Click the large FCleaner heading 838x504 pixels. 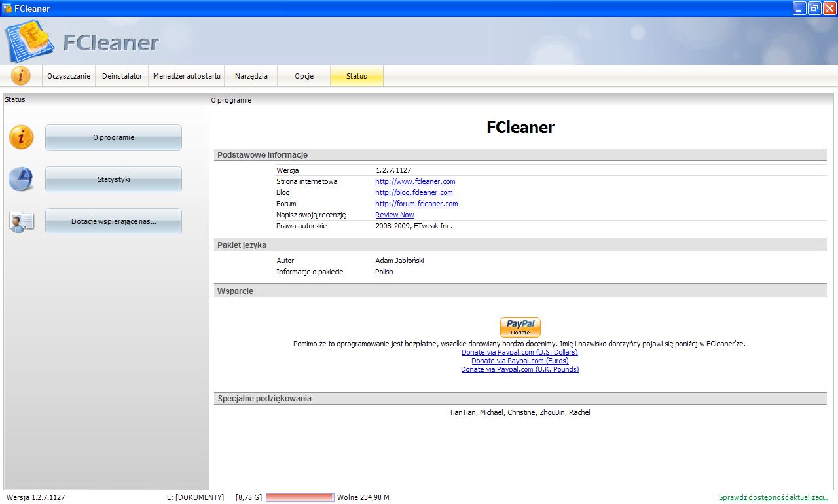pos(520,127)
